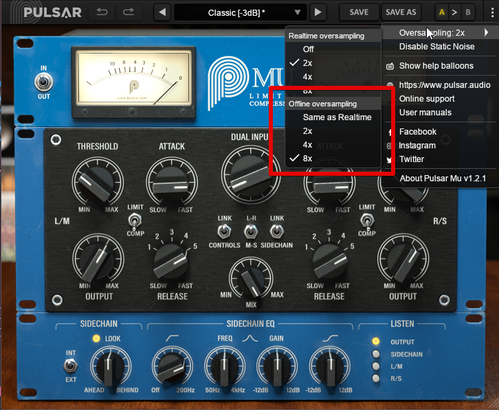
Task: Undo the last change with the undo arrow
Action: 102,12
